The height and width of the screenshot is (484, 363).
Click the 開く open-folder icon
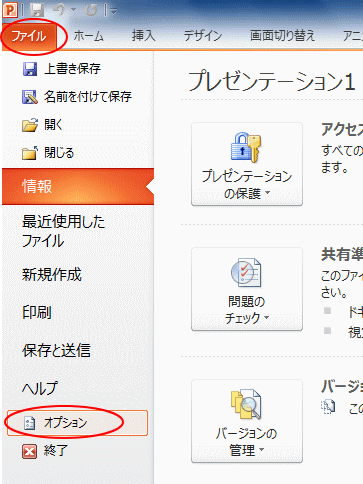[x=30, y=125]
